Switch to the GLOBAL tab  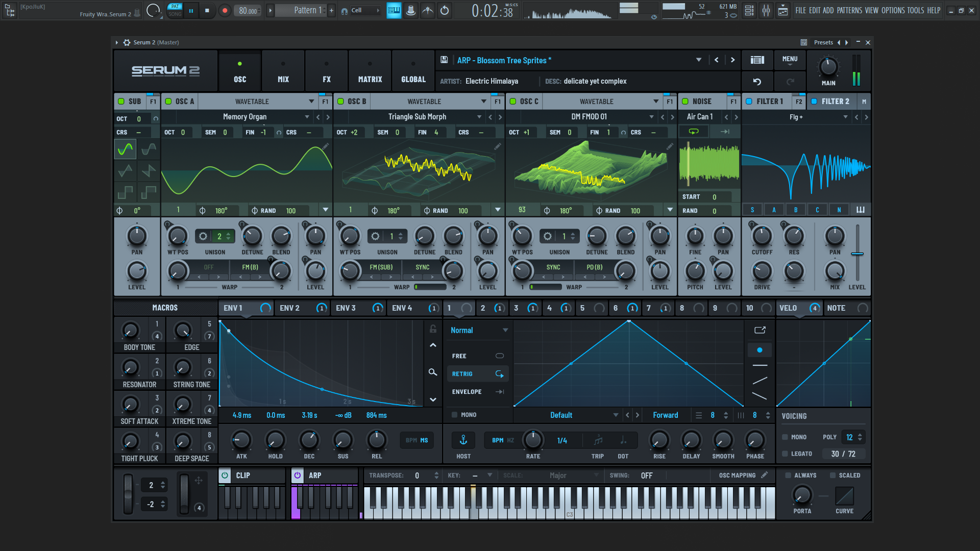pyautogui.click(x=413, y=71)
